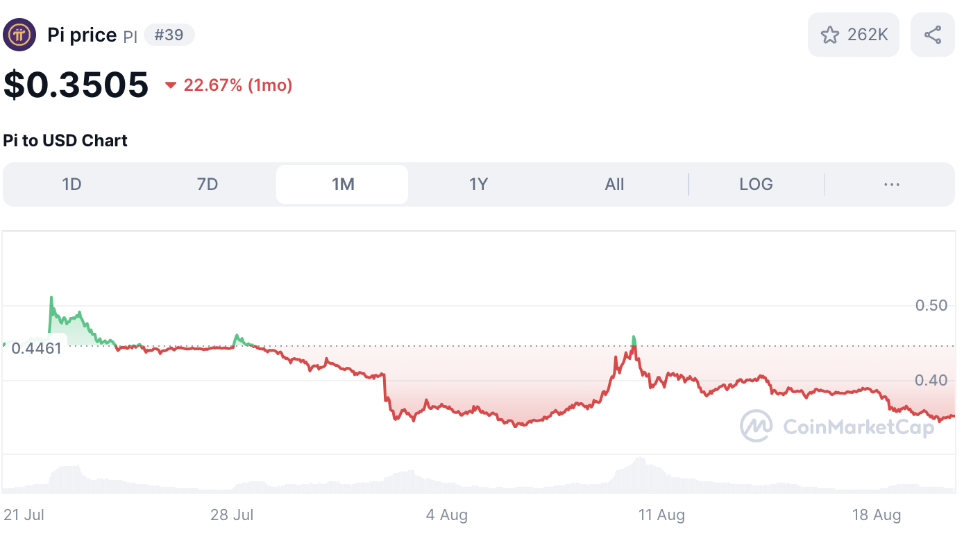Click the 11 Aug date axis label
Image resolution: width=980 pixels, height=552 pixels.
(661, 515)
